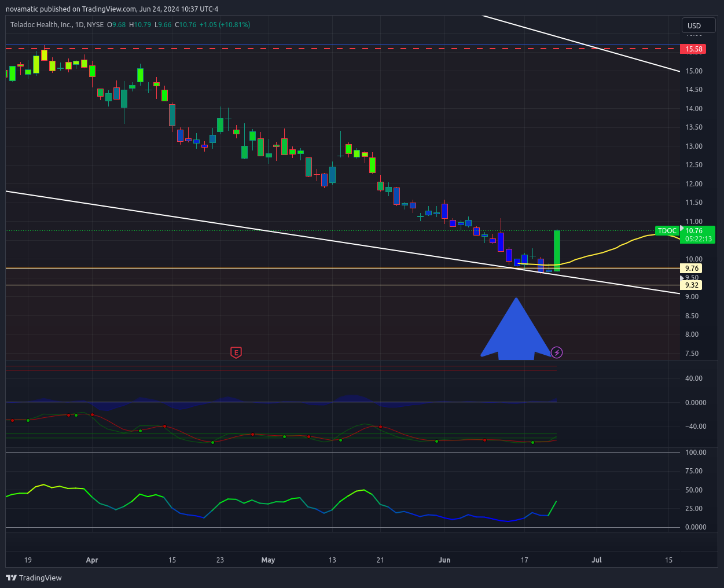Click the 100.00 RSI axis value
Screen dimensions: 724x588
click(696, 453)
